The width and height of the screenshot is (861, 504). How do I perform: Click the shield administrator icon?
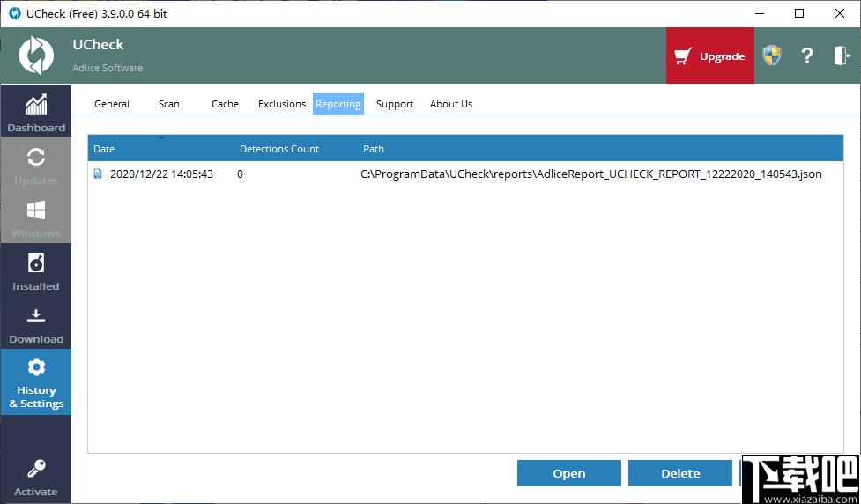point(771,56)
